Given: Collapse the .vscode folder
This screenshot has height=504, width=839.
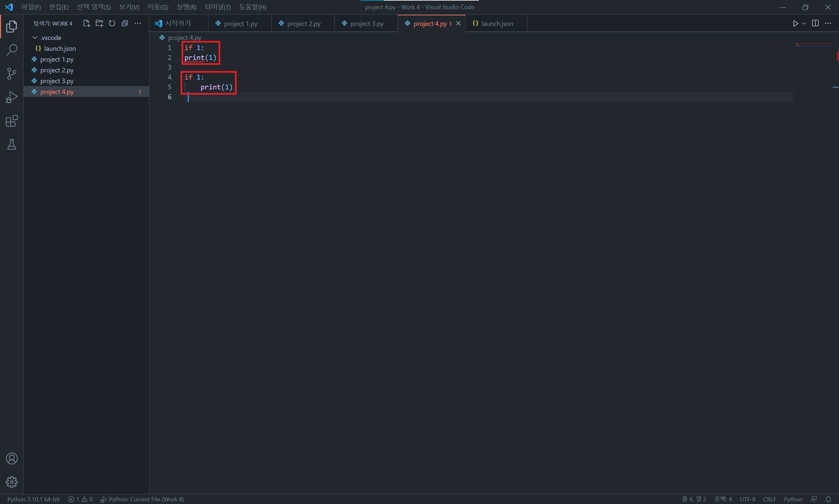Looking at the screenshot, I should coord(35,38).
